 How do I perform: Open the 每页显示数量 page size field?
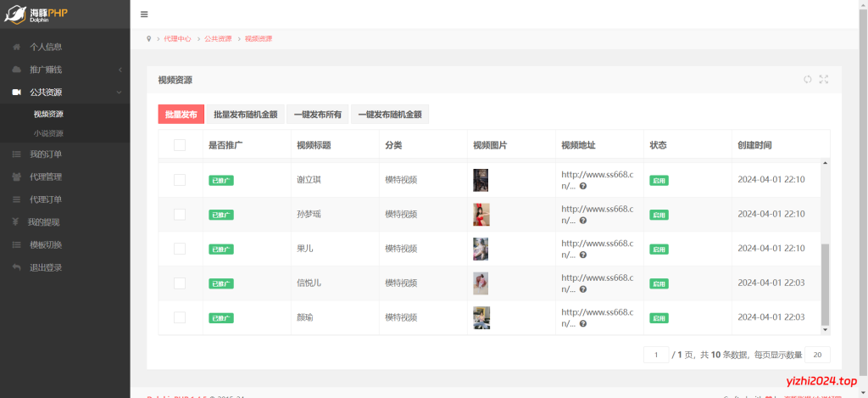817,355
